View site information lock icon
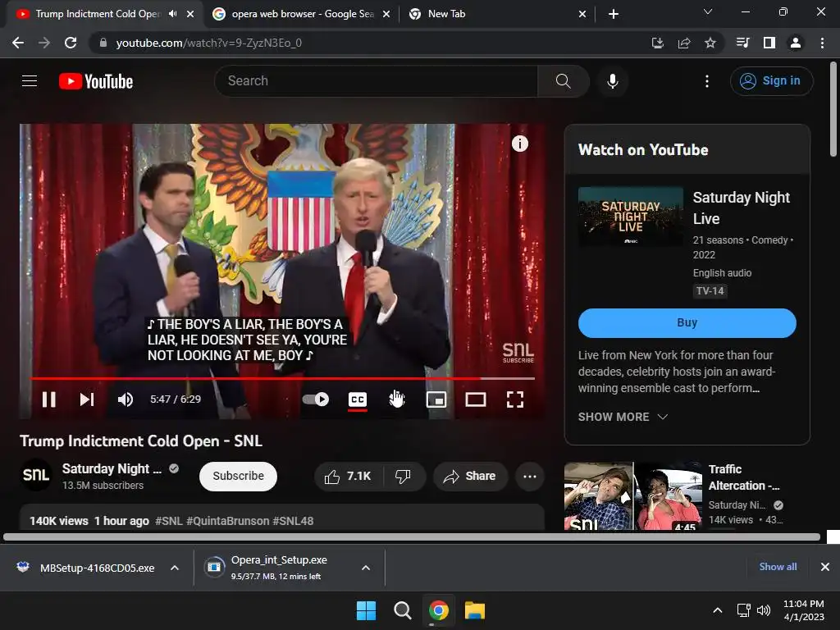840x630 pixels. tap(103, 43)
